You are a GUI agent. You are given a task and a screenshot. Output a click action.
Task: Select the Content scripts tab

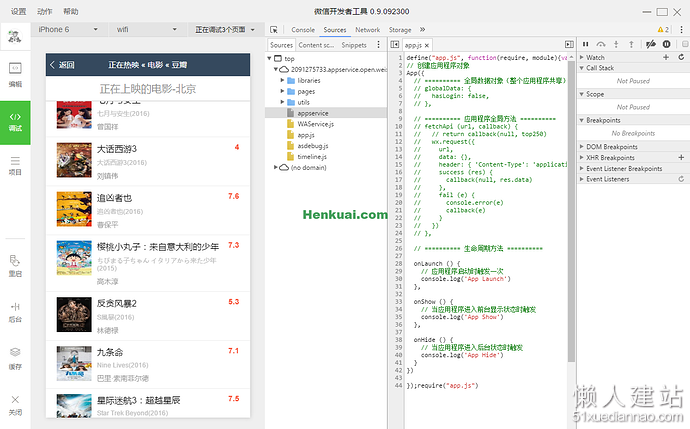pyautogui.click(x=316, y=45)
